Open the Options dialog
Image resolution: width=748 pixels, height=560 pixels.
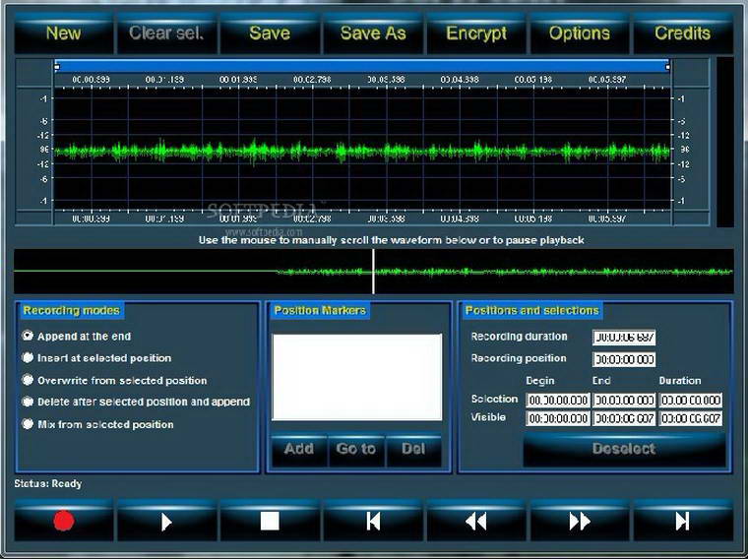[x=579, y=32]
